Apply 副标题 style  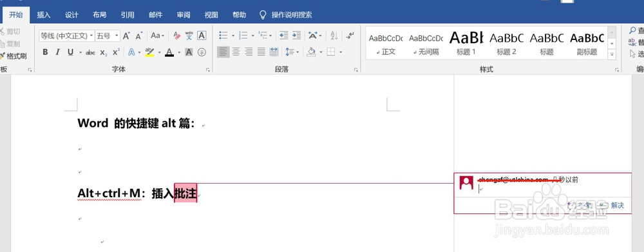click(587, 43)
